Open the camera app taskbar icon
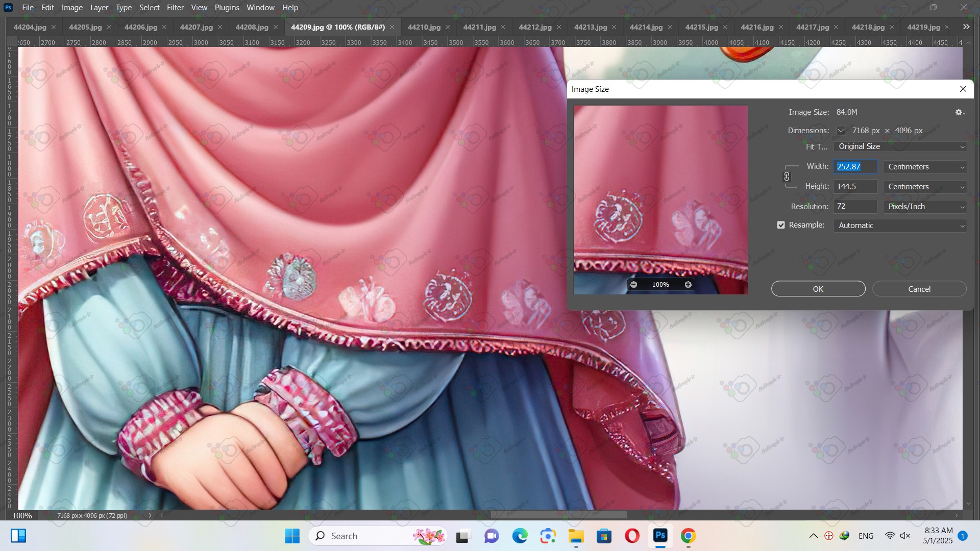The height and width of the screenshot is (551, 980). (548, 536)
